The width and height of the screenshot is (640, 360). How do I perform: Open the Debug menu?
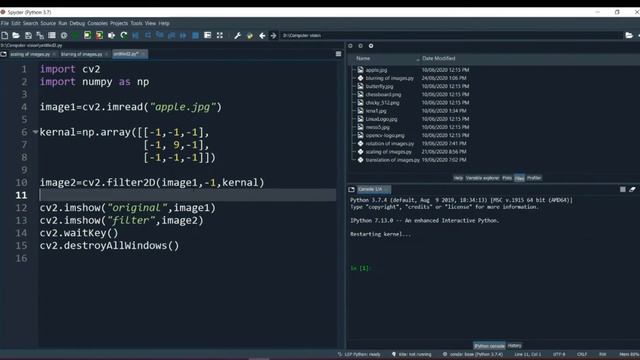(77, 23)
